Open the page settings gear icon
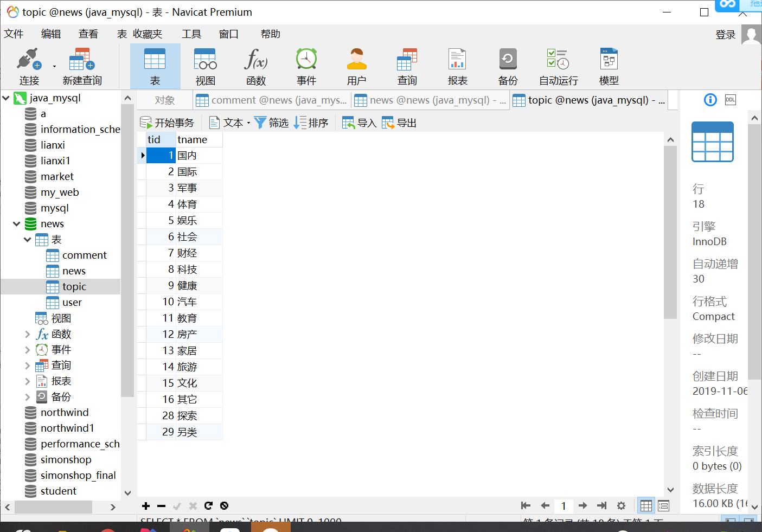Viewport: 762px width, 532px height. (x=622, y=505)
